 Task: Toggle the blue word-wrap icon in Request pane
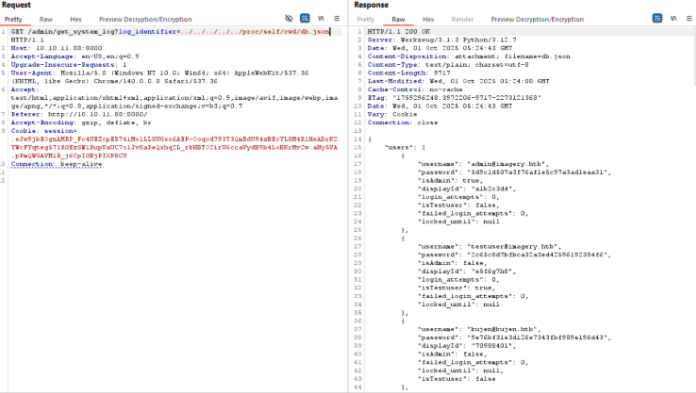304,18
